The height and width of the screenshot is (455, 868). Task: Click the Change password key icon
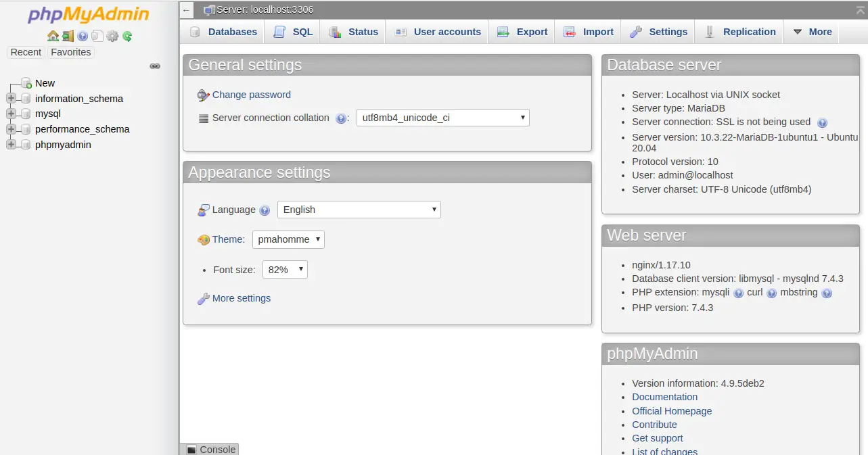click(204, 95)
